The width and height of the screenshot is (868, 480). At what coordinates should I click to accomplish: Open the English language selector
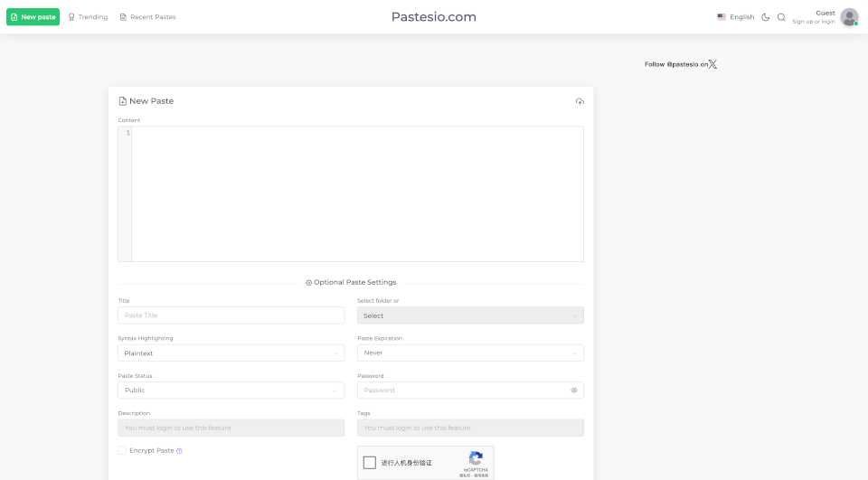pyautogui.click(x=736, y=17)
